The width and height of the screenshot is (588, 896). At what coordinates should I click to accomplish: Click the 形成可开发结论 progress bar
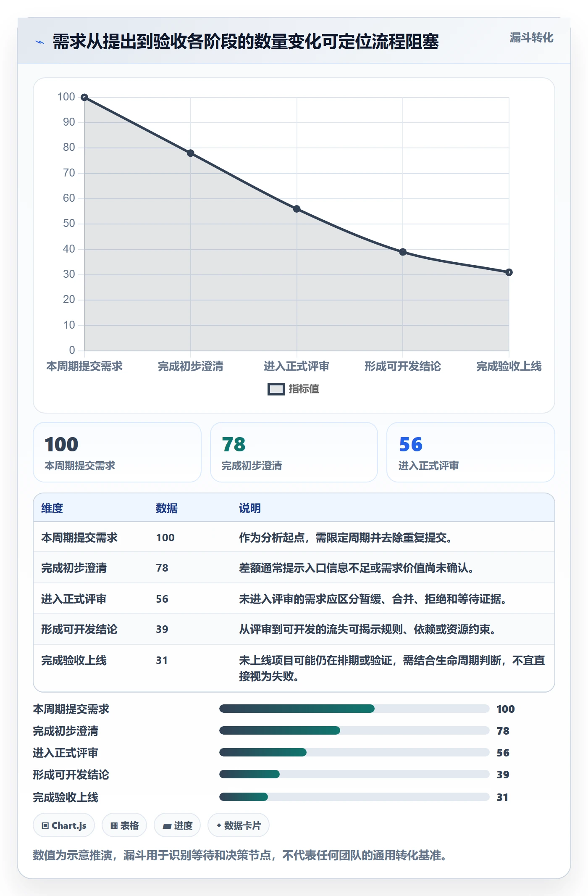tap(354, 774)
